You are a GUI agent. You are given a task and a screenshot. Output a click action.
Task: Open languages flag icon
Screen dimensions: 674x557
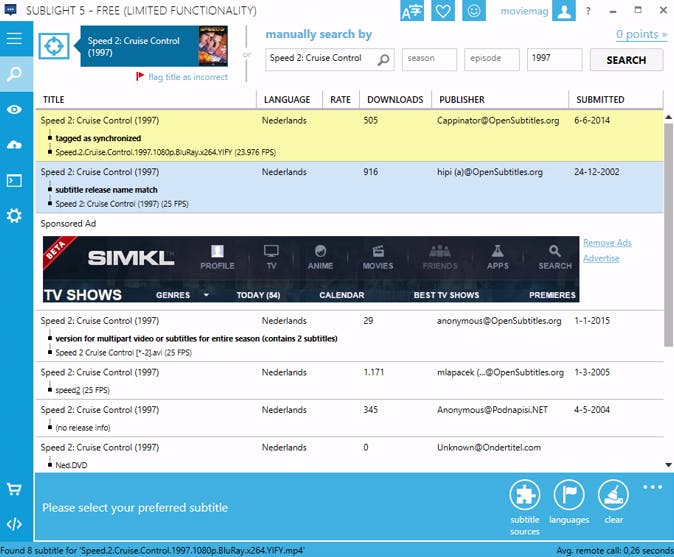pos(569,495)
